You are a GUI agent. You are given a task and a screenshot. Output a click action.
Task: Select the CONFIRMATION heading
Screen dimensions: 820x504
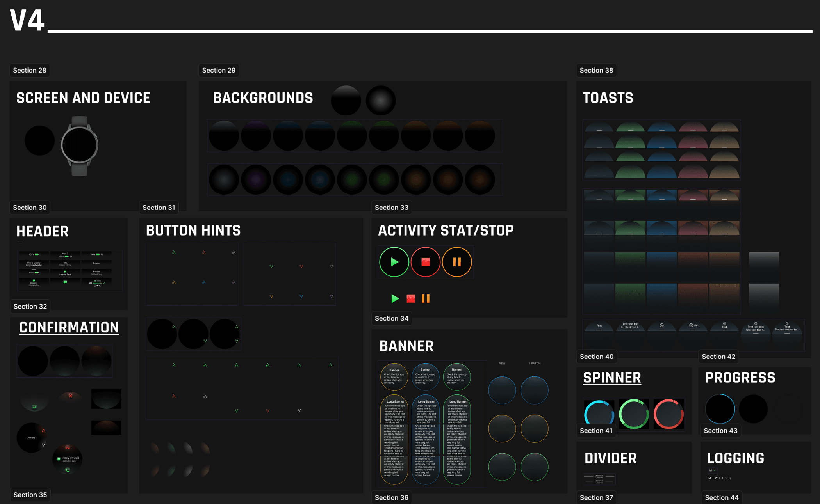tap(69, 327)
